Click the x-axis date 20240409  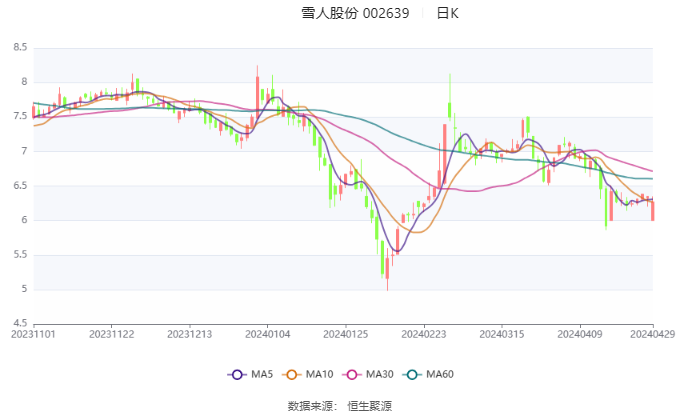click(x=580, y=334)
